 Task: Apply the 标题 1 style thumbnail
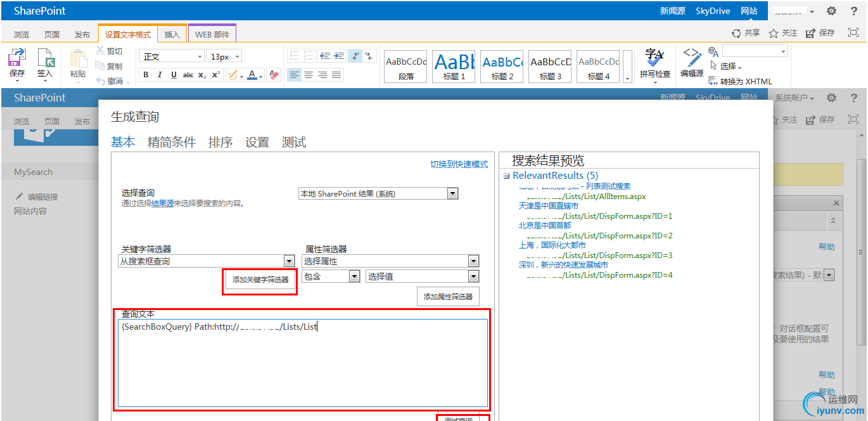tap(454, 67)
